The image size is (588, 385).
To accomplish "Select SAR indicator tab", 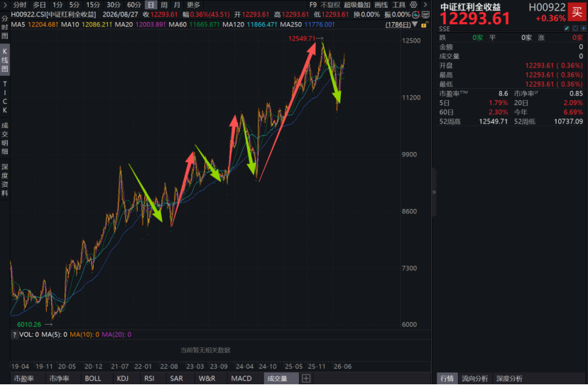I will pyautogui.click(x=177, y=378).
